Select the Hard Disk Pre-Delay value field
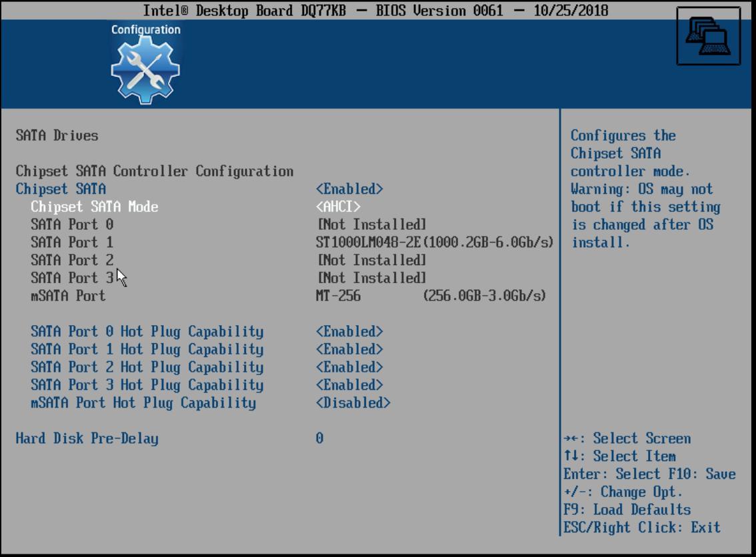This screenshot has width=756, height=557. click(x=319, y=438)
